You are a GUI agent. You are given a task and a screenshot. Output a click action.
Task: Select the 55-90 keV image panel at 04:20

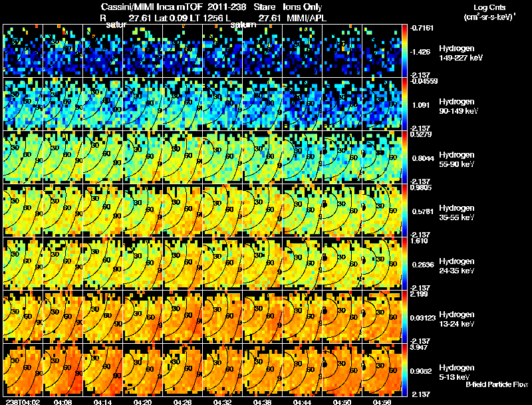(142, 158)
